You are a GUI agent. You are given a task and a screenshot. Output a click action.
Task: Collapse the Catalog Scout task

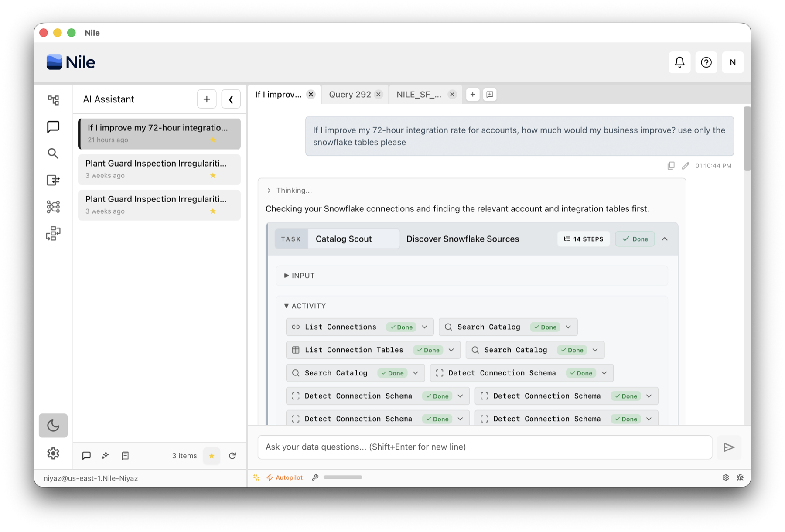(x=665, y=239)
